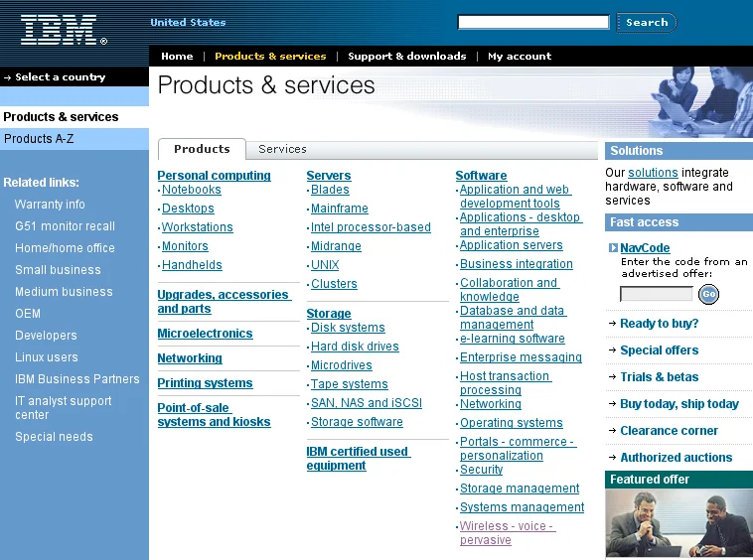Open e-learning software link
753x560 pixels.
coord(513,339)
